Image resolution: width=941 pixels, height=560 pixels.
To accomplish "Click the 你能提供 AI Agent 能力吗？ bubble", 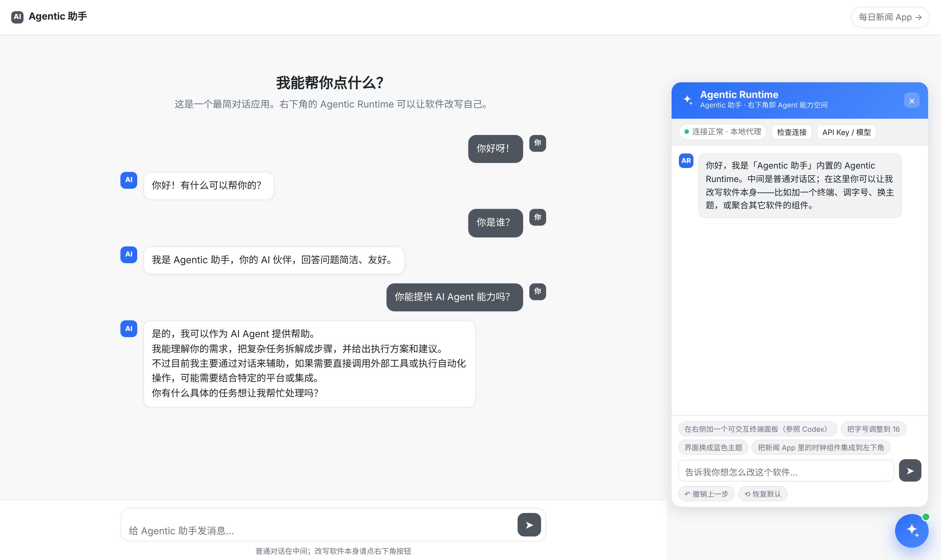I will click(455, 297).
